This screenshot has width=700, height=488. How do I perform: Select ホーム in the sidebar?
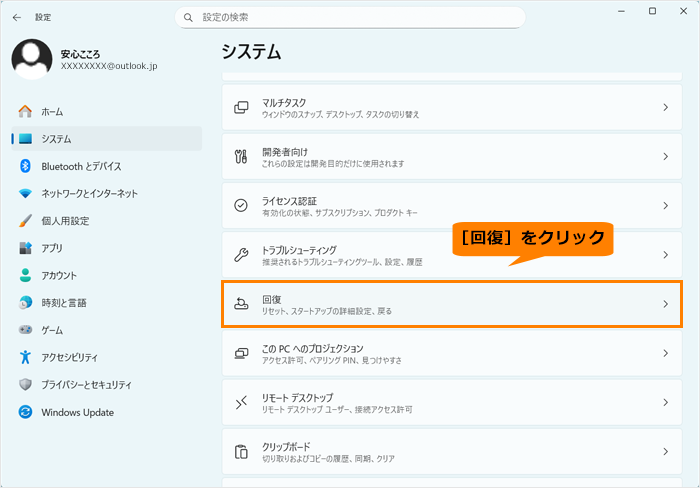[52, 111]
